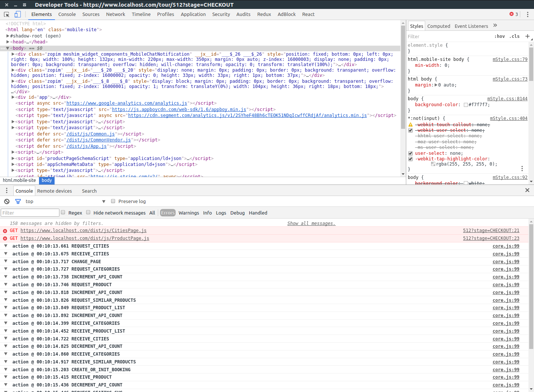Viewport: 534px width, 392px height.
Task: Open the Application panel tab
Action: tap(193, 14)
